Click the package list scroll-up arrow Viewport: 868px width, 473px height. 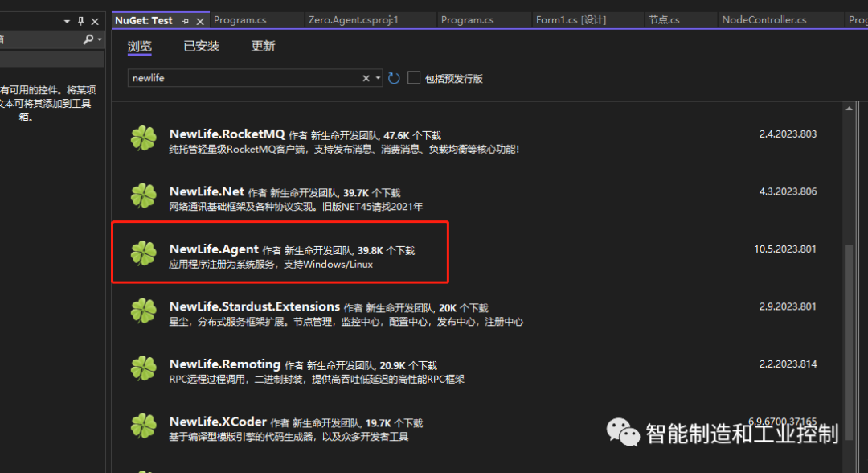(850, 108)
